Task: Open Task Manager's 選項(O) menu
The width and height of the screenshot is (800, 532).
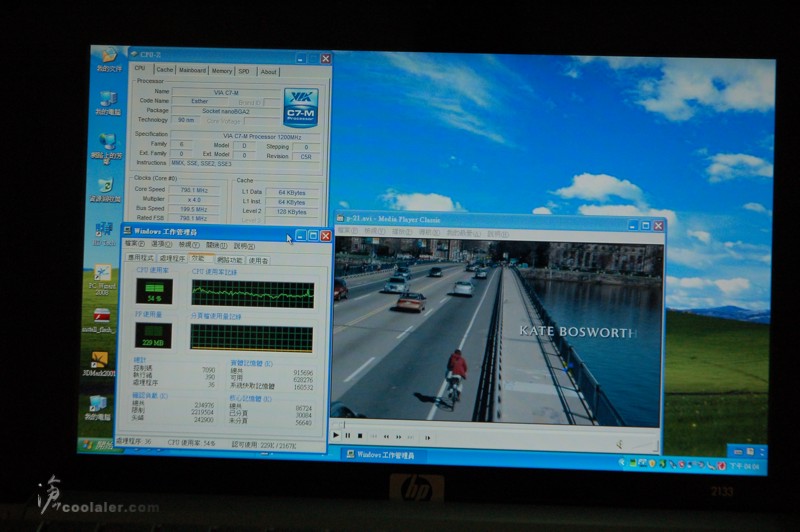Action: click(x=161, y=244)
